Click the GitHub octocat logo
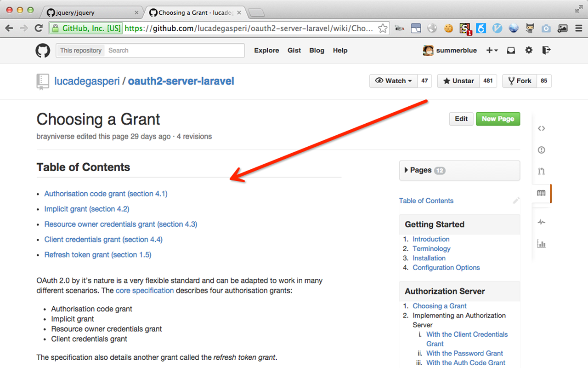 click(x=43, y=51)
